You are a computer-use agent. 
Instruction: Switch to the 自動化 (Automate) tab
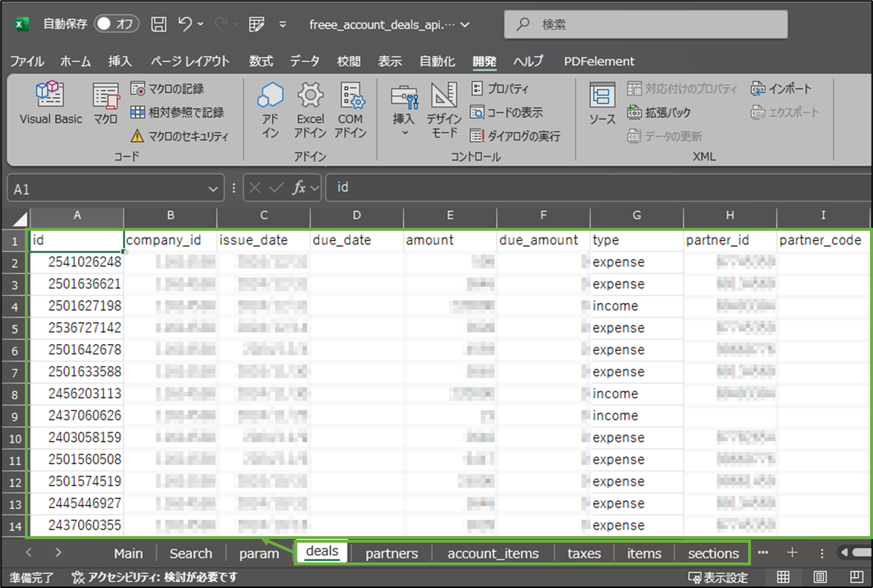coord(437,61)
